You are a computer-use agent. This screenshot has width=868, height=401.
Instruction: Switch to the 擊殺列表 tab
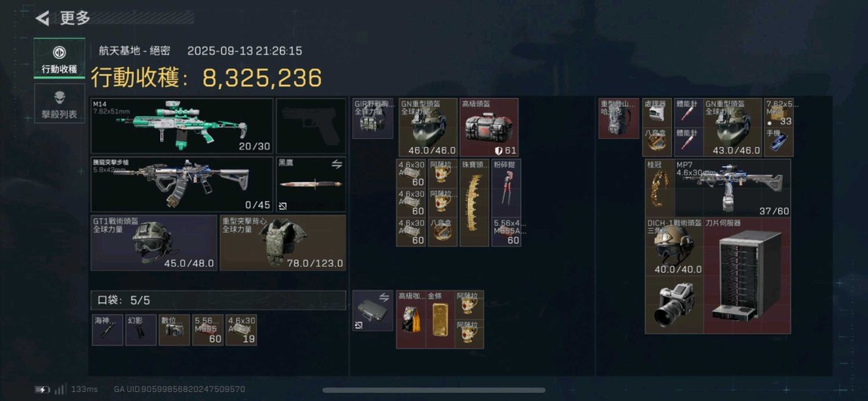[x=59, y=103]
